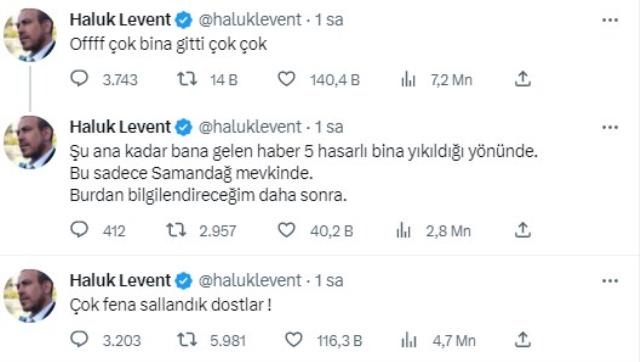Screen dimensions: 640x362
Task: Open more options on the last tweet
Action: 610,281
